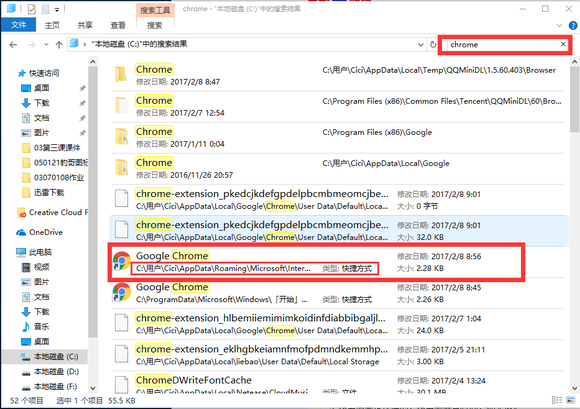The width and height of the screenshot is (580, 409).
Task: Open 音乐 under 此电脑
Action: pos(41,327)
